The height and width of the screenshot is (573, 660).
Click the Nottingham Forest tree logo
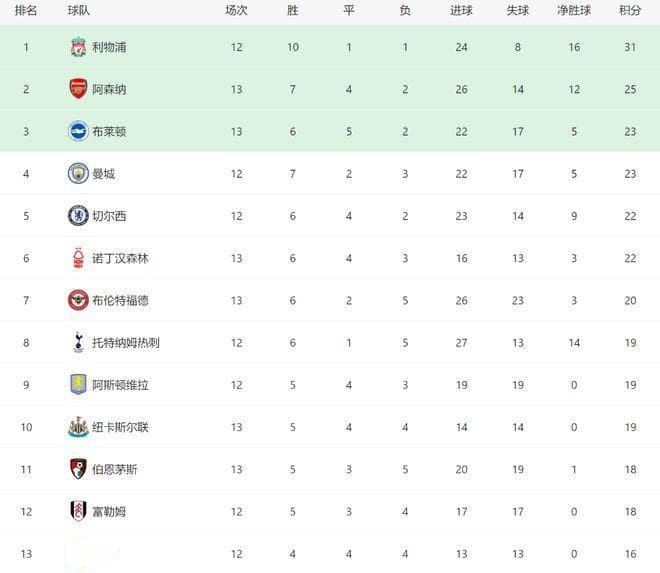click(x=78, y=258)
